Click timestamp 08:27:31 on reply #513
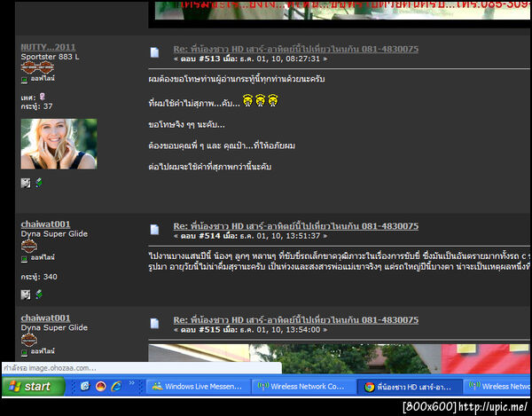532x416 pixels. [305, 59]
